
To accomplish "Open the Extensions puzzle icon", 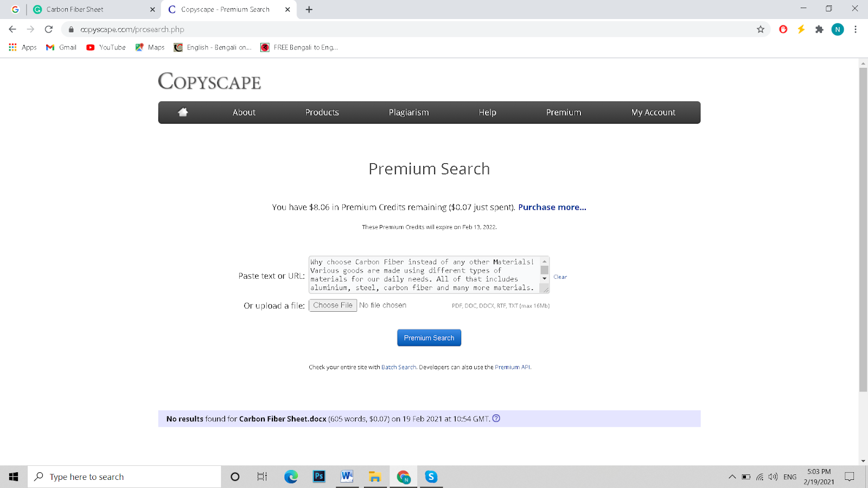I will click(x=819, y=29).
